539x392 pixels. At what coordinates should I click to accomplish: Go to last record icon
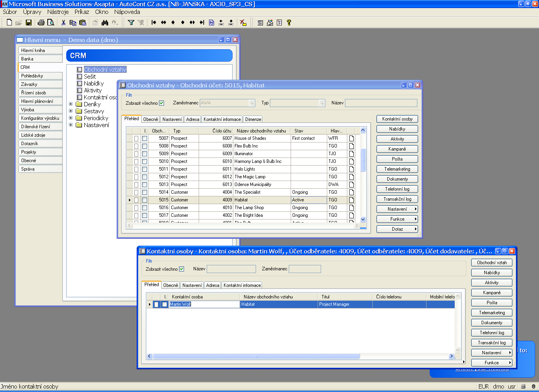point(202,22)
